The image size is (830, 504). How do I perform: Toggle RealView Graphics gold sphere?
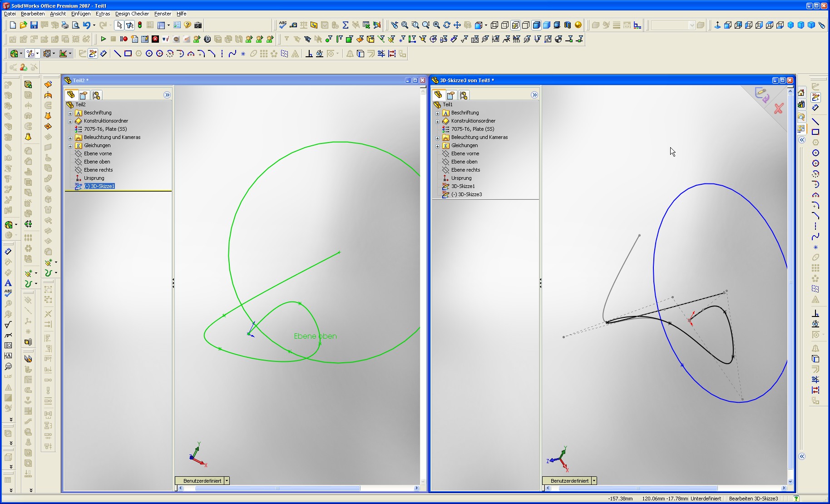[578, 25]
